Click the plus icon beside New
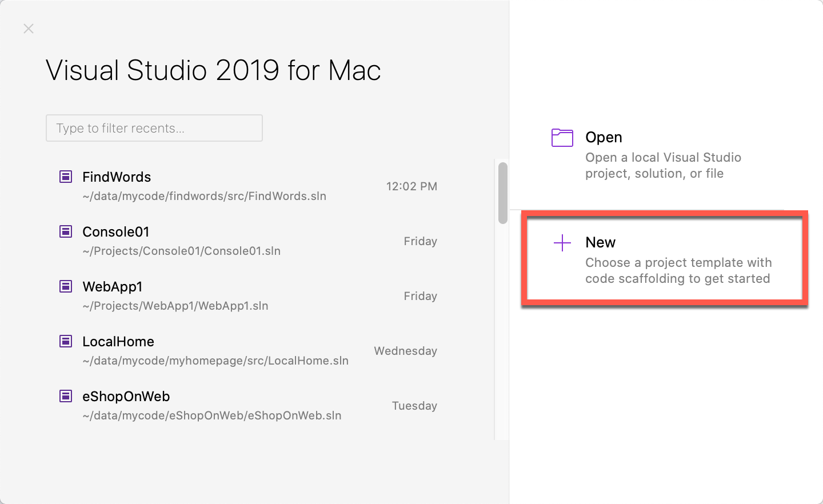 pos(562,242)
